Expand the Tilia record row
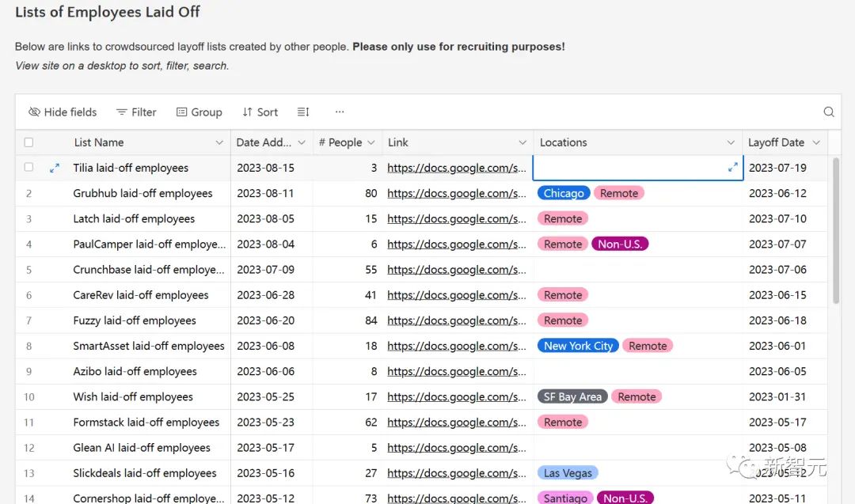The width and height of the screenshot is (855, 504). [x=55, y=168]
